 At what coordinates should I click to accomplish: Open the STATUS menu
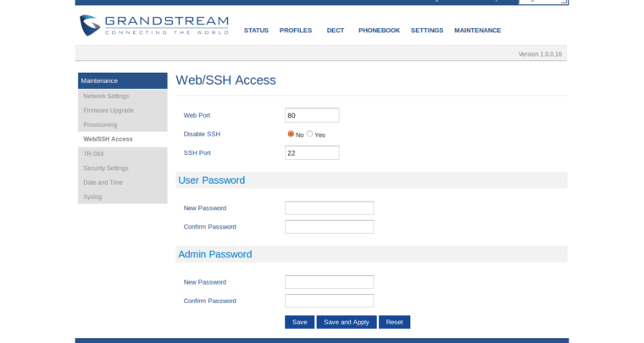[256, 30]
